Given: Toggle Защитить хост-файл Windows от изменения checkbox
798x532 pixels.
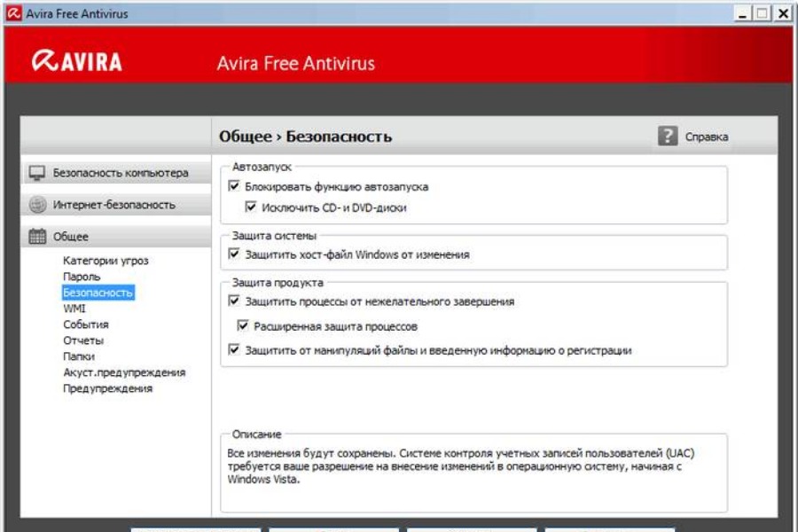Looking at the screenshot, I should (233, 254).
